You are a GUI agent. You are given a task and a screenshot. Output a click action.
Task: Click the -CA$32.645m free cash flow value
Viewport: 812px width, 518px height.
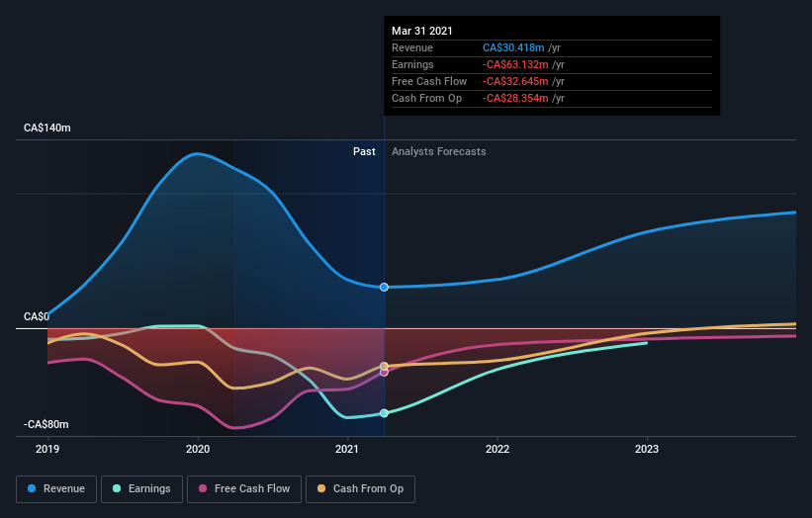[515, 81]
